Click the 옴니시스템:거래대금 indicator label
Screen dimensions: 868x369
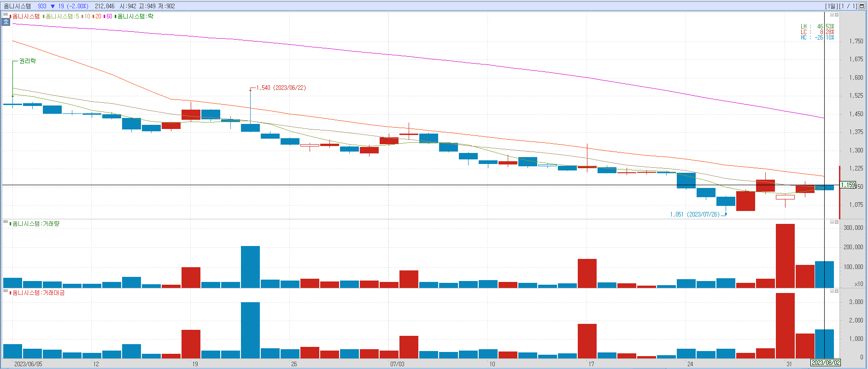(38, 293)
